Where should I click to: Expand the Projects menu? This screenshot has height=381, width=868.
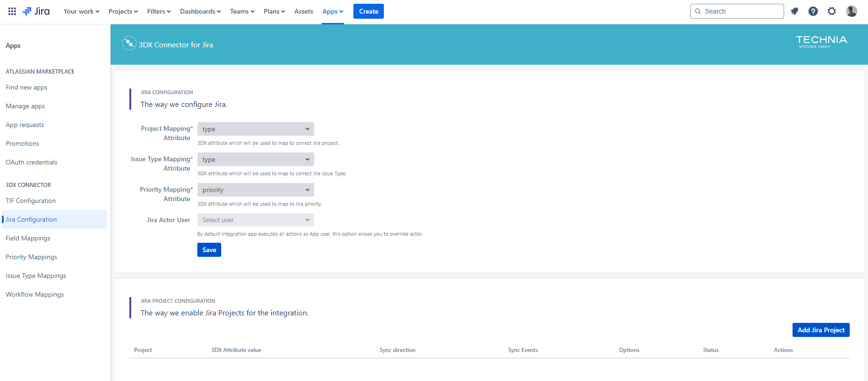point(123,11)
